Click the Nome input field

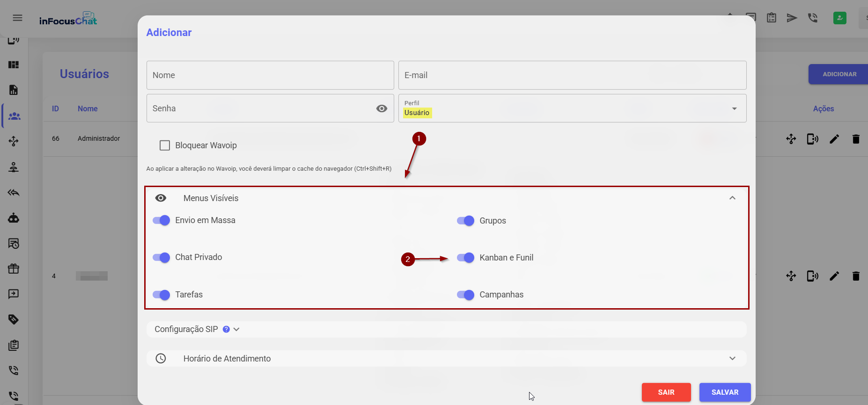270,75
